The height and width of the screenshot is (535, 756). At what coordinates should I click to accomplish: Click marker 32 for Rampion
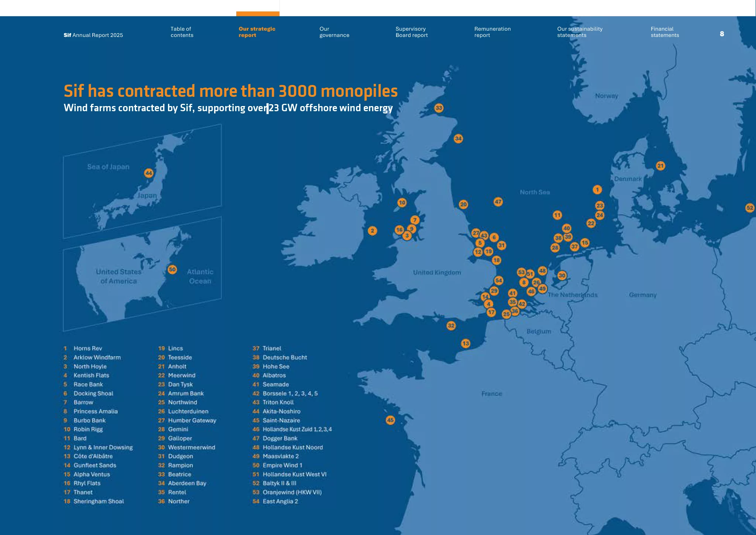point(451,326)
